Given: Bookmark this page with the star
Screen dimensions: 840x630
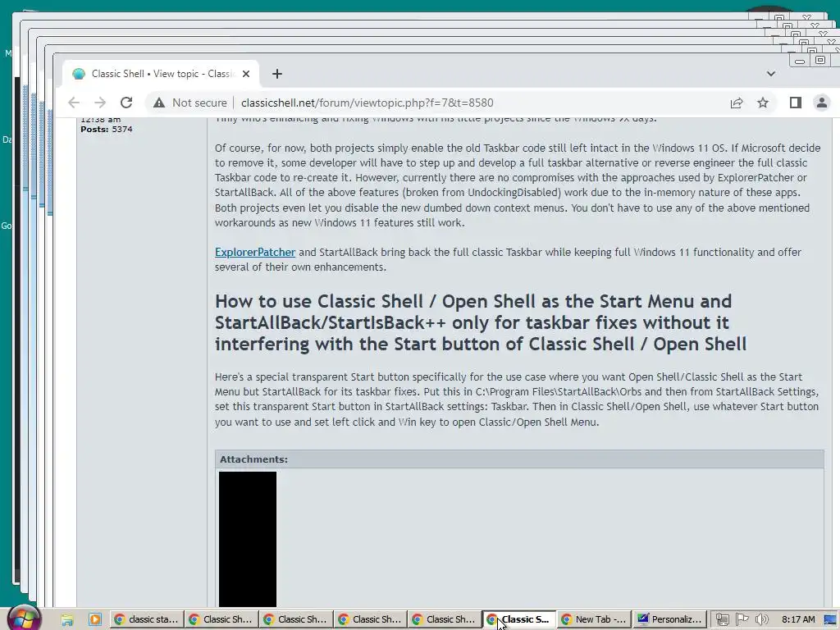Looking at the screenshot, I should [x=763, y=103].
